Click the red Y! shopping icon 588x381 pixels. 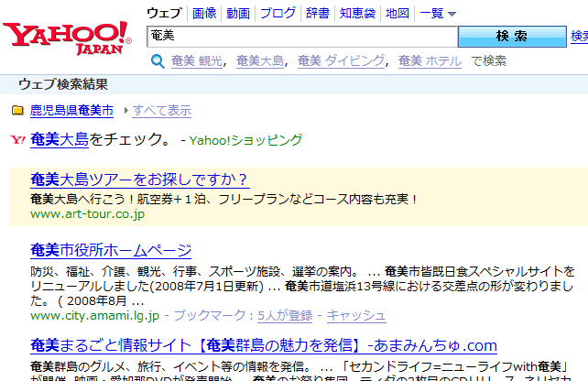click(x=18, y=140)
